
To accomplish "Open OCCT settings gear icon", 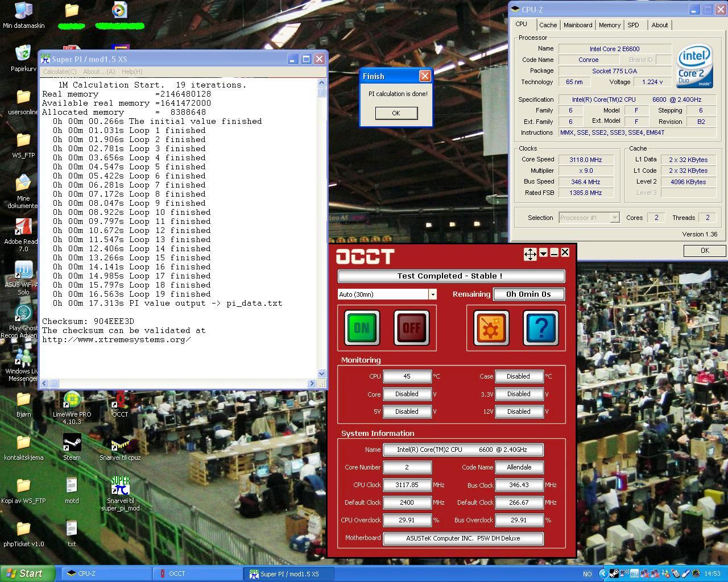I will (x=491, y=327).
